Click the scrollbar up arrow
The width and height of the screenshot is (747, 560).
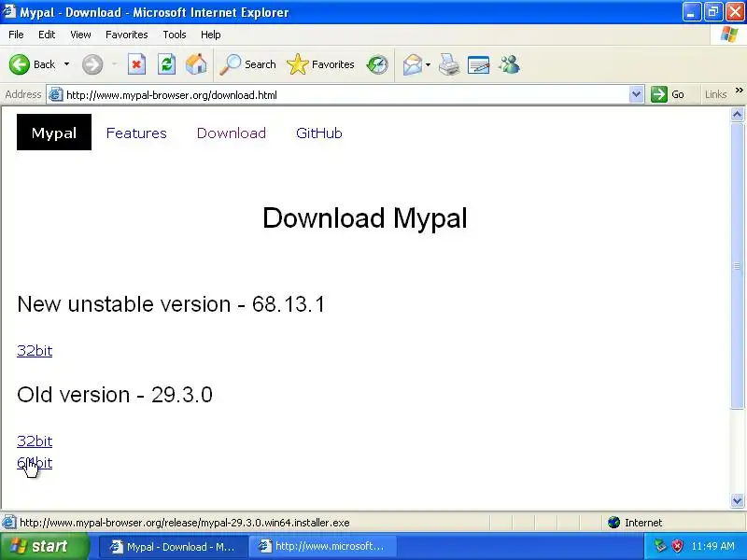737,114
